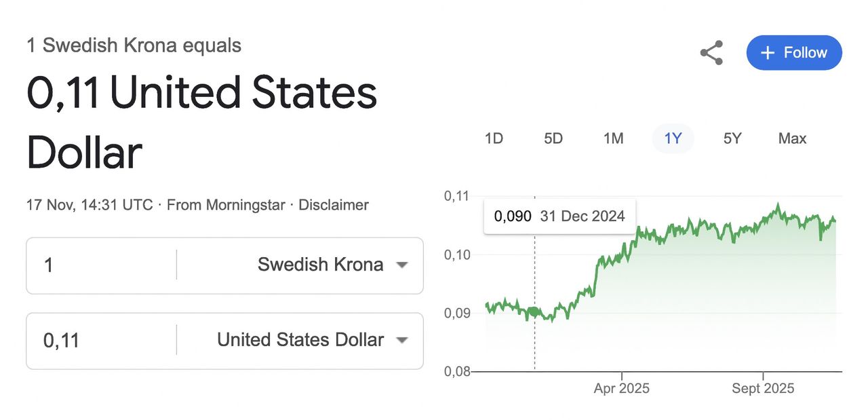Switch to 5Y chart view
Screen dimensions: 868x420
[x=732, y=138]
